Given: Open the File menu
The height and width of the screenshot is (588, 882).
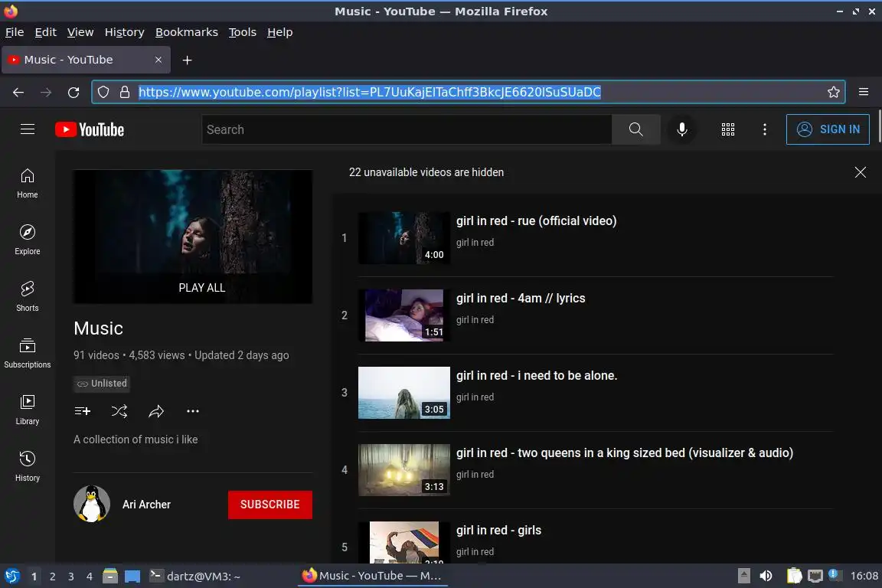Looking at the screenshot, I should [15, 32].
